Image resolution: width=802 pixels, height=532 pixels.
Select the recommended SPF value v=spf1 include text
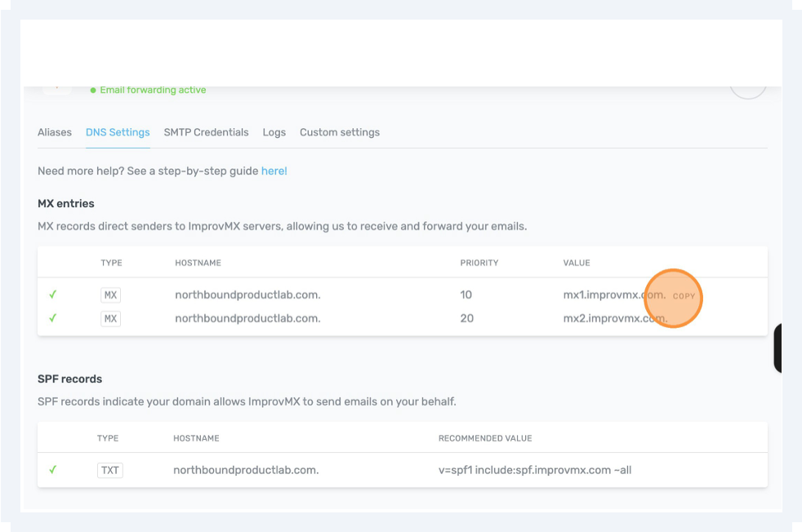(x=533, y=470)
